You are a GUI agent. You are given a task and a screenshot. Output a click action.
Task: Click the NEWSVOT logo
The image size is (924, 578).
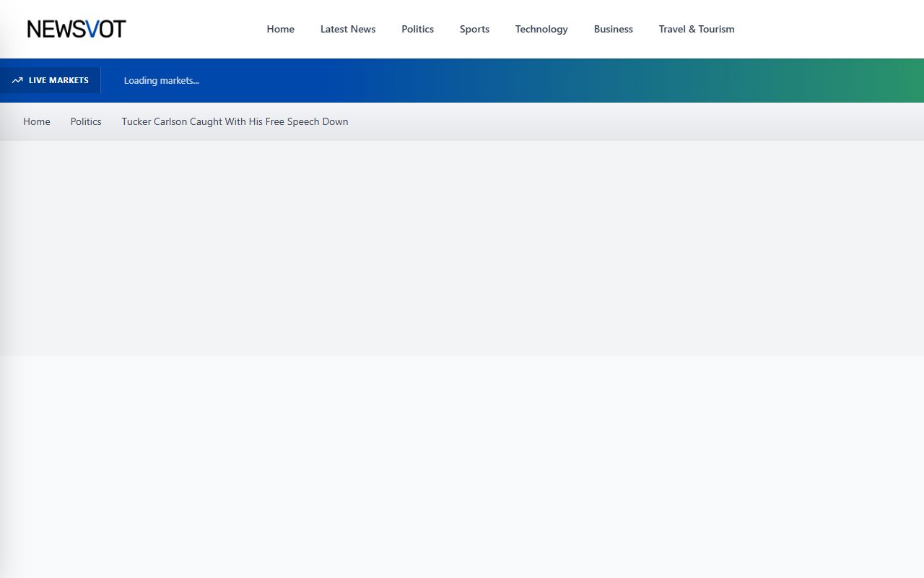77,29
